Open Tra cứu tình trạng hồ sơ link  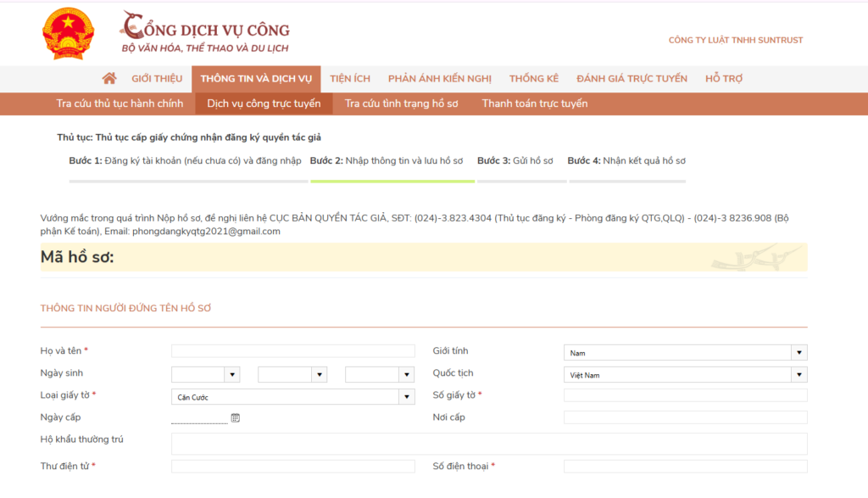pos(401,104)
